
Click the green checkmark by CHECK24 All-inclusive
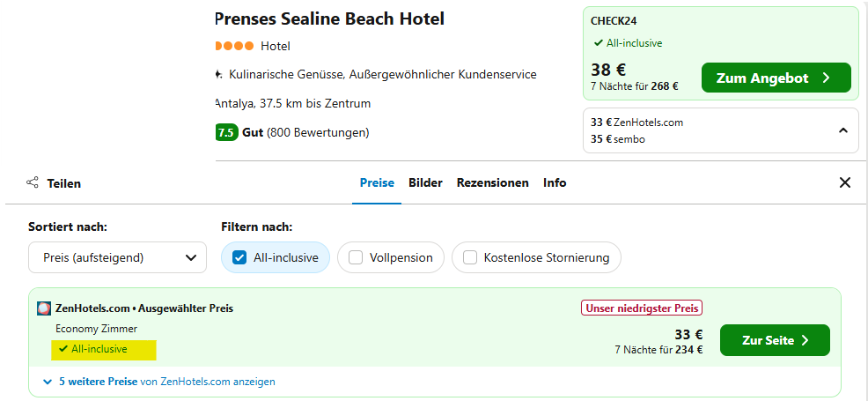[598, 43]
